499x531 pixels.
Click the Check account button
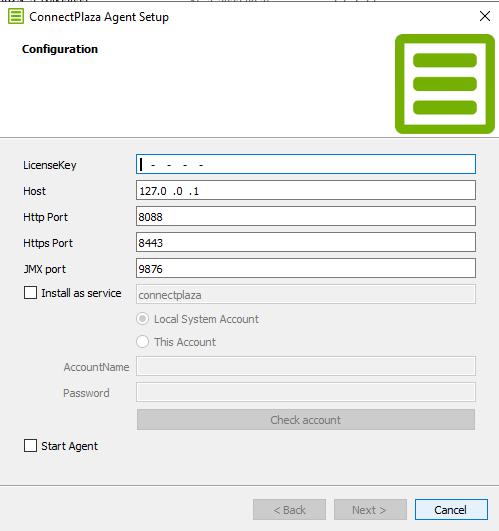click(306, 420)
